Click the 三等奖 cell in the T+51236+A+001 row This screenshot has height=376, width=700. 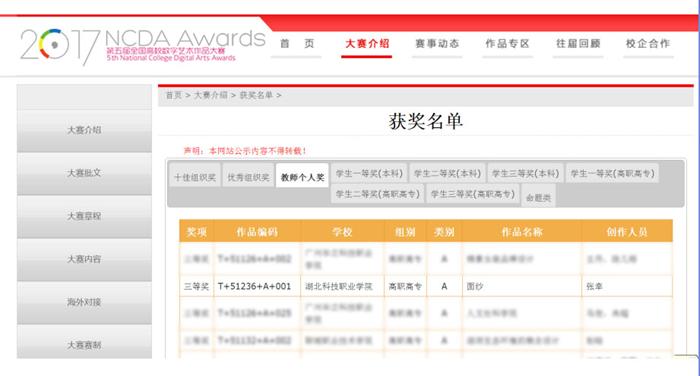tap(196, 286)
